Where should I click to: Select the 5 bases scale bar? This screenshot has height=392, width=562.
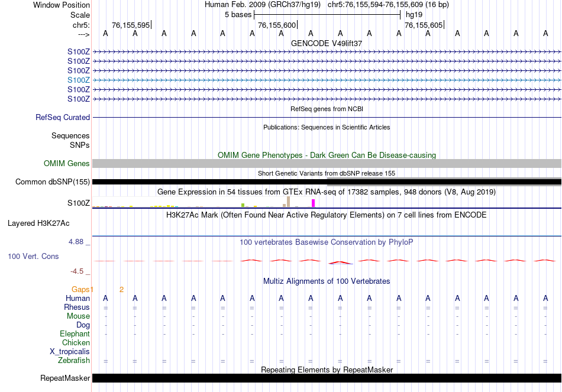(327, 15)
